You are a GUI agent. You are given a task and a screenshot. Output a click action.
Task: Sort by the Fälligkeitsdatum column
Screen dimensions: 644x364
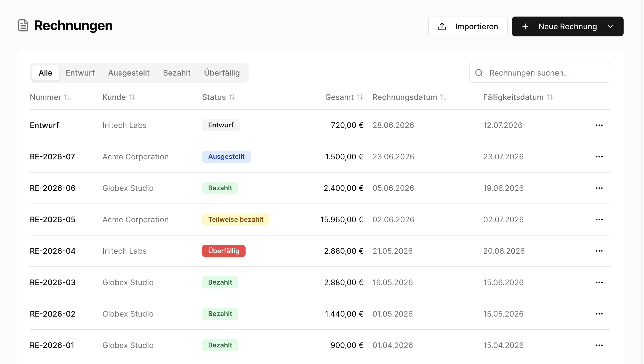[518, 97]
